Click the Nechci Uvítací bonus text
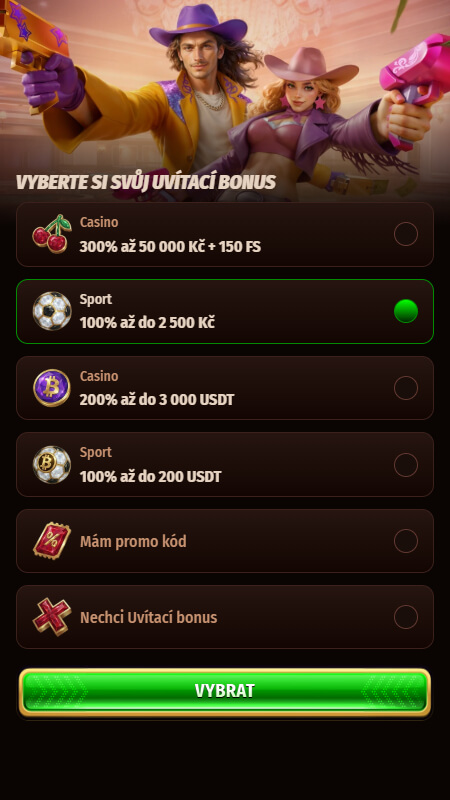 coord(148,617)
